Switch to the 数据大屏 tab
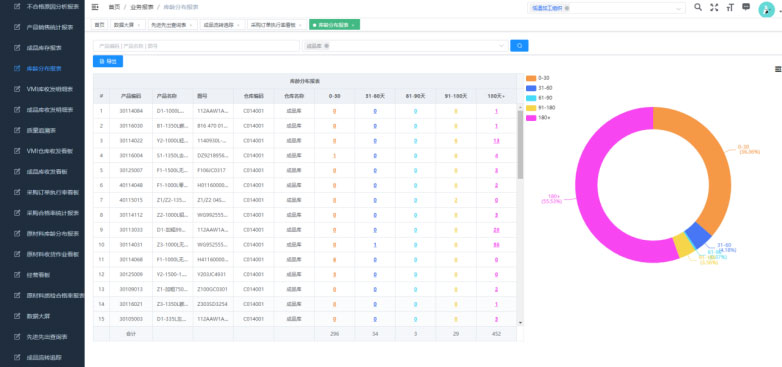Viewport: 782px width, 367px height. 127,24
